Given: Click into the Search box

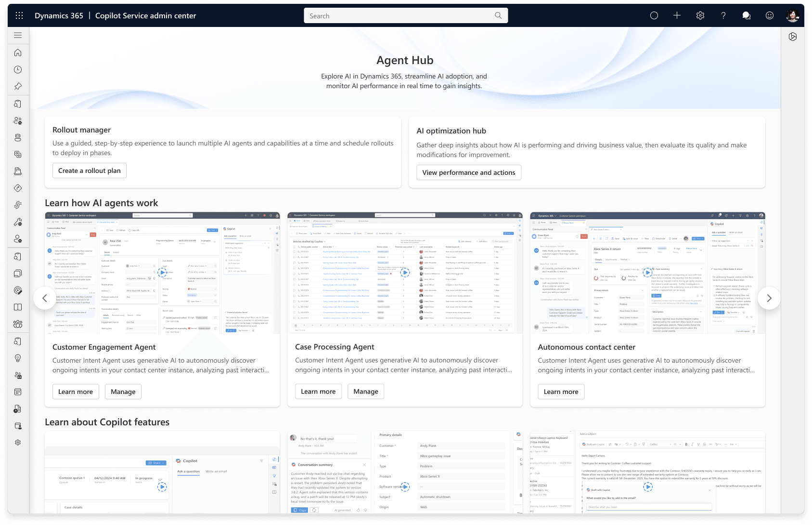Looking at the screenshot, I should [x=406, y=15].
